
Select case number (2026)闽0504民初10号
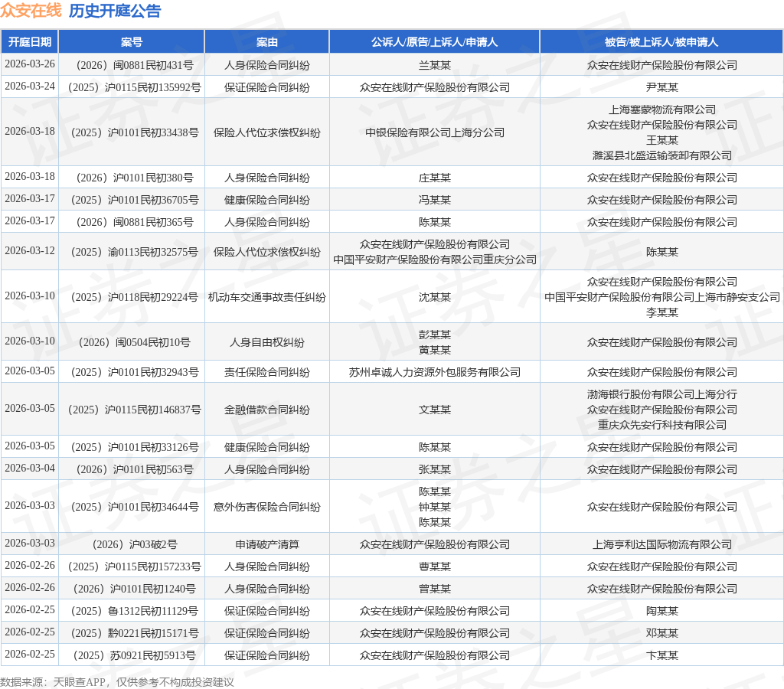click(x=135, y=342)
